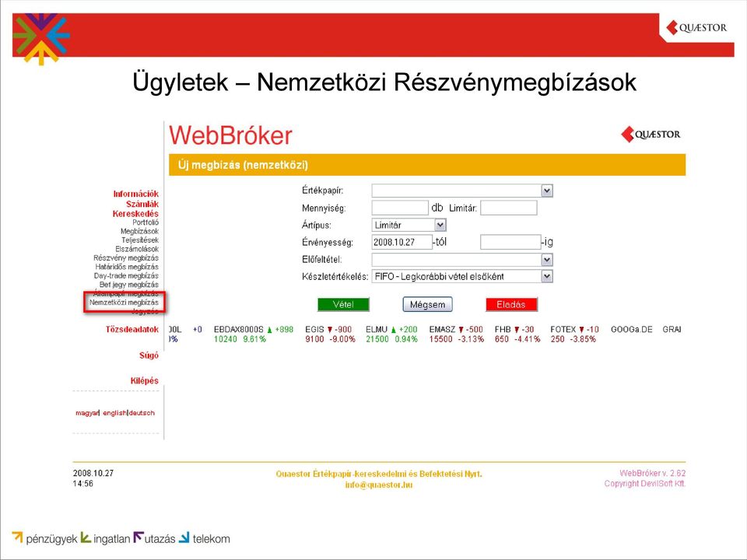Screen dimensions: 747x560
Task: Click the EGIS ticker entry
Action: [x=330, y=334]
